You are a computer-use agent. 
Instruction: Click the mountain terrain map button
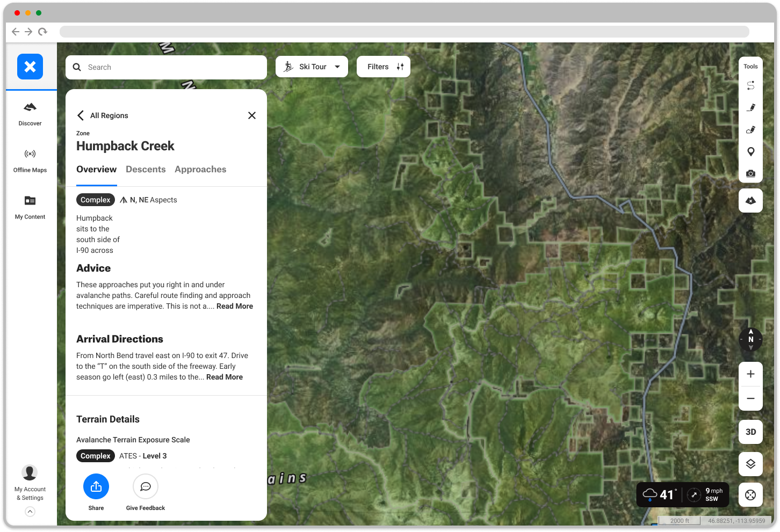751,200
